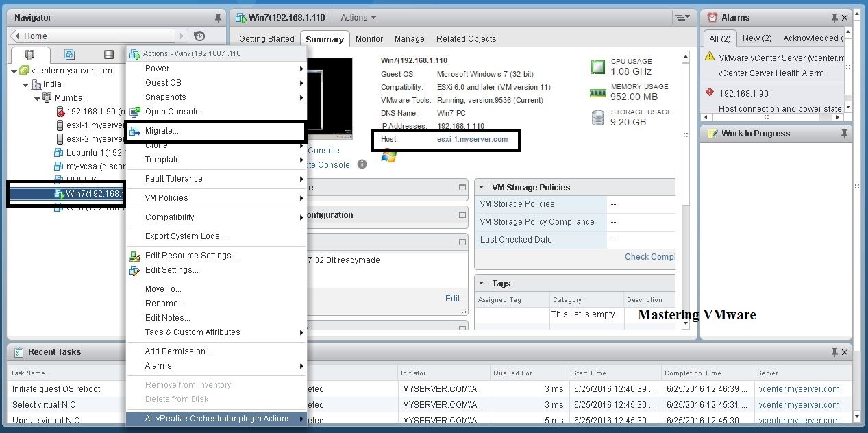Viewport: 868px width, 433px height.
Task: Click the summary pane scrollbar down arrow
Action: click(x=686, y=324)
